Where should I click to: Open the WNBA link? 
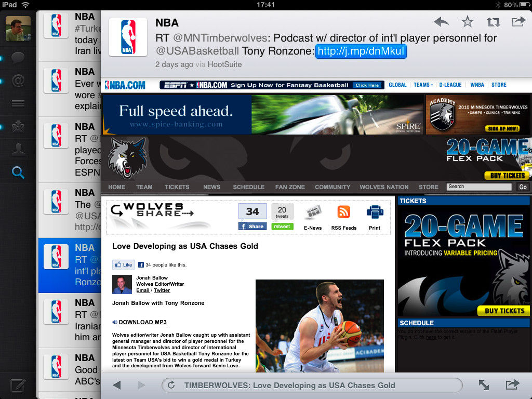click(477, 85)
